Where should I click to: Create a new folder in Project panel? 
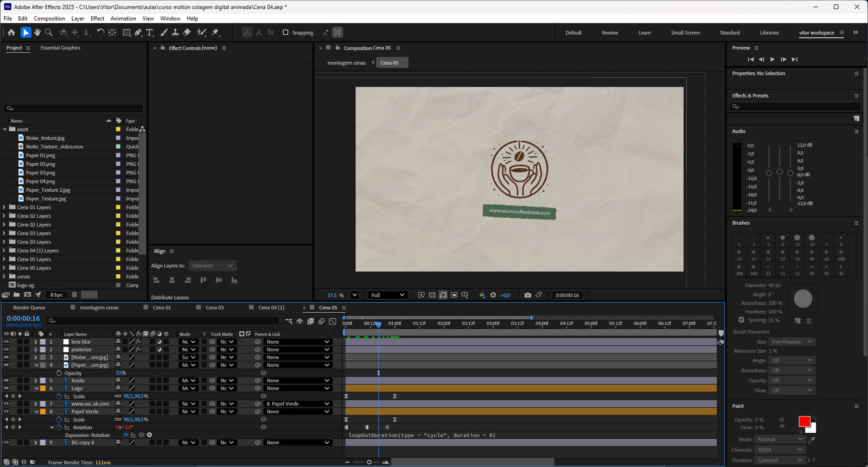17,295
